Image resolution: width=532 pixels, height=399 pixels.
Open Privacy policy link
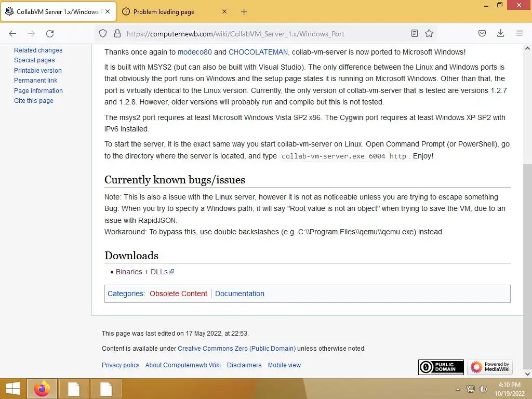click(x=121, y=365)
